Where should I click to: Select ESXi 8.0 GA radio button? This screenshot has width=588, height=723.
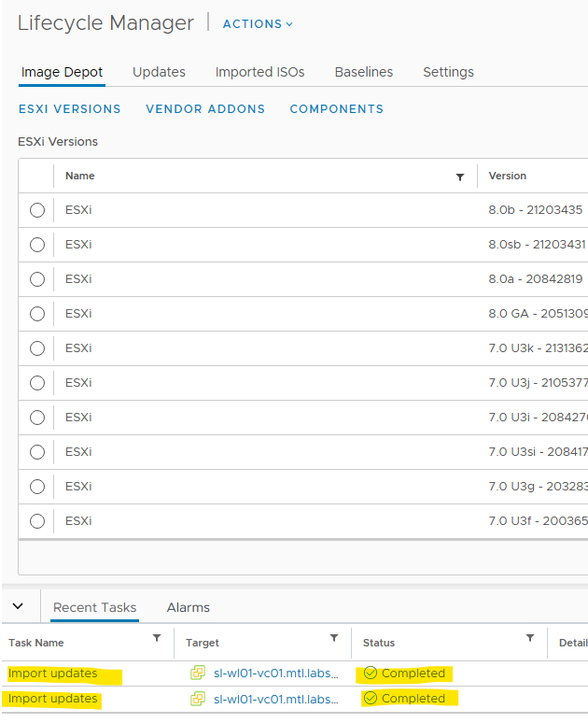coord(37,314)
